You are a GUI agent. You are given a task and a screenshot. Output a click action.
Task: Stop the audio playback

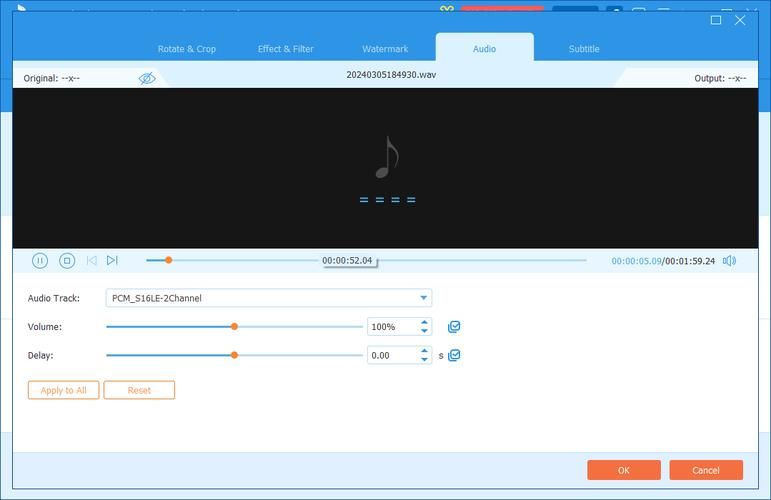[x=67, y=261]
